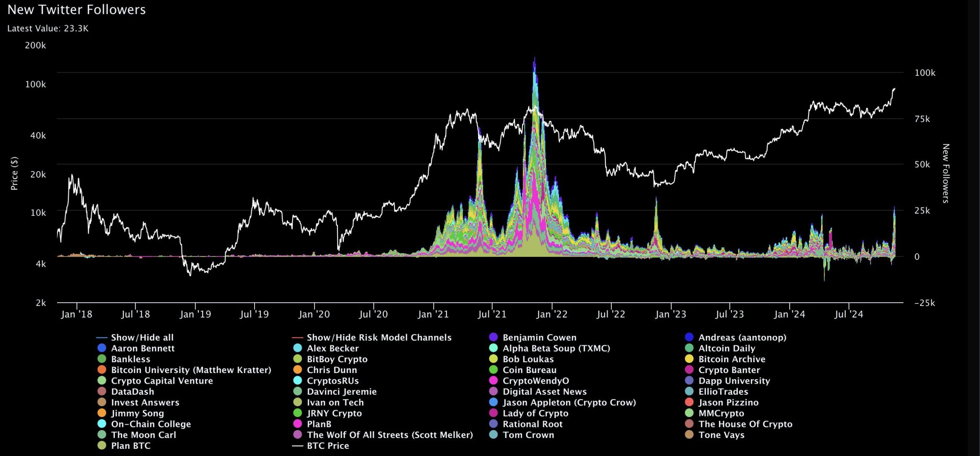The image size is (980, 456).
Task: Toggle all series with Show/Hide all
Action: click(142, 337)
